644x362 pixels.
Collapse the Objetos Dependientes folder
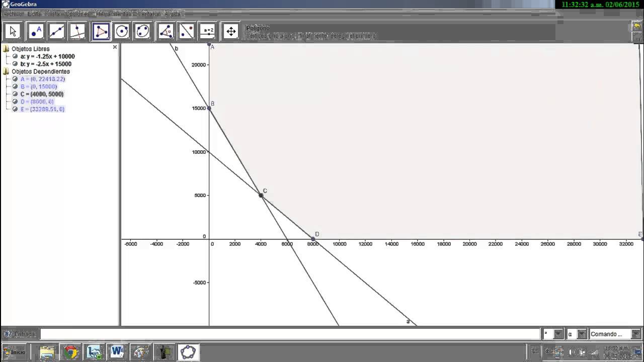click(x=6, y=71)
